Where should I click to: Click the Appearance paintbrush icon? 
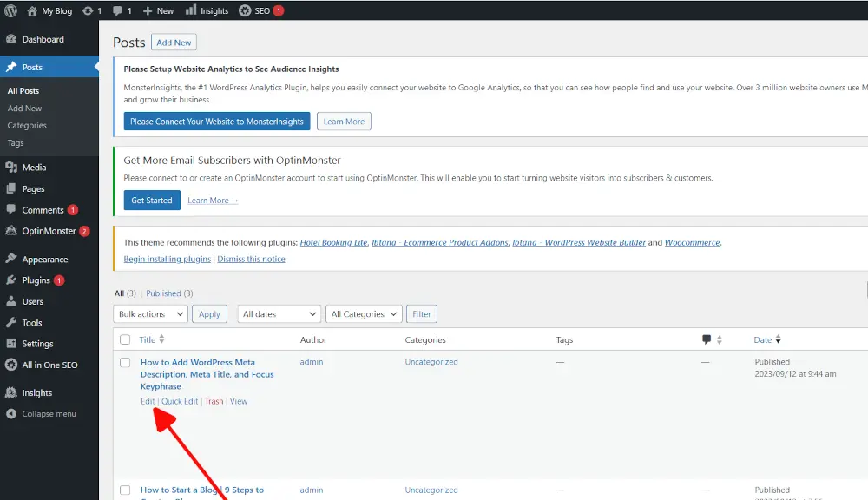[11, 259]
